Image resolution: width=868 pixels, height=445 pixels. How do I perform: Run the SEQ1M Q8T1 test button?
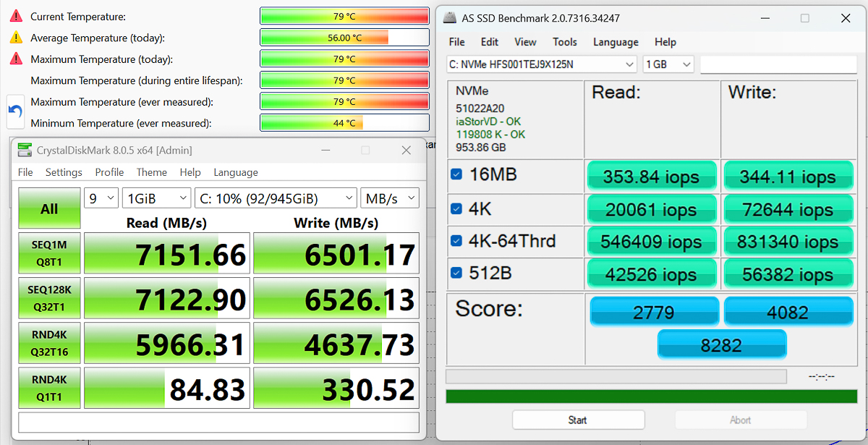point(49,254)
